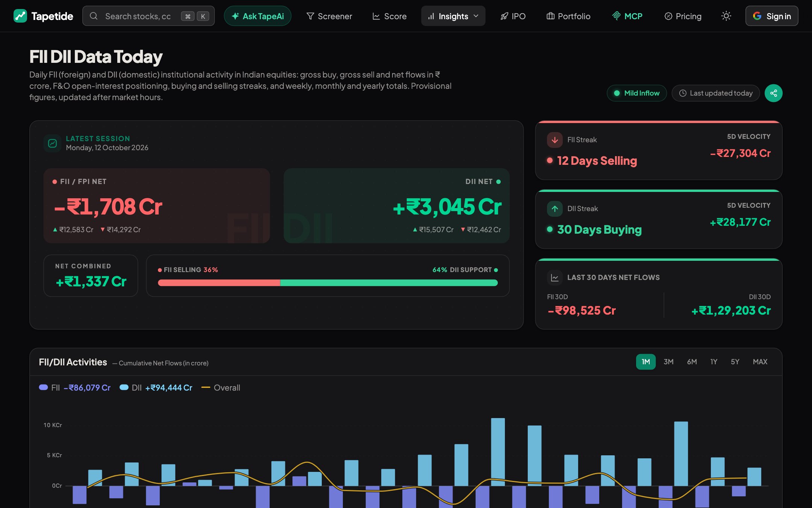Click the FII Streak down-arrow icon
Viewport: 812px width, 508px height.
point(554,140)
